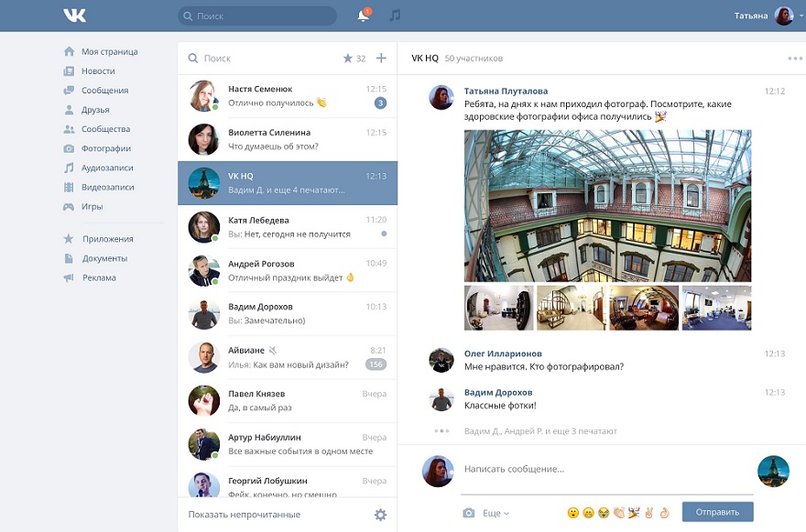Expand the Еще attachments dropdown
Viewport: 806px width, 532px height.
(x=496, y=513)
